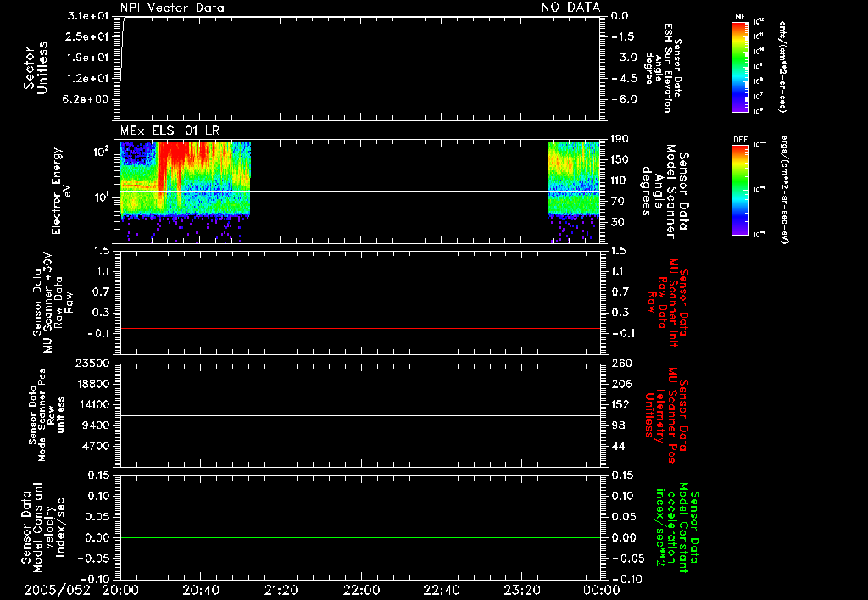Click the '3.1e+01' sector tick value
This screenshot has height=600, width=868.
(88, 16)
